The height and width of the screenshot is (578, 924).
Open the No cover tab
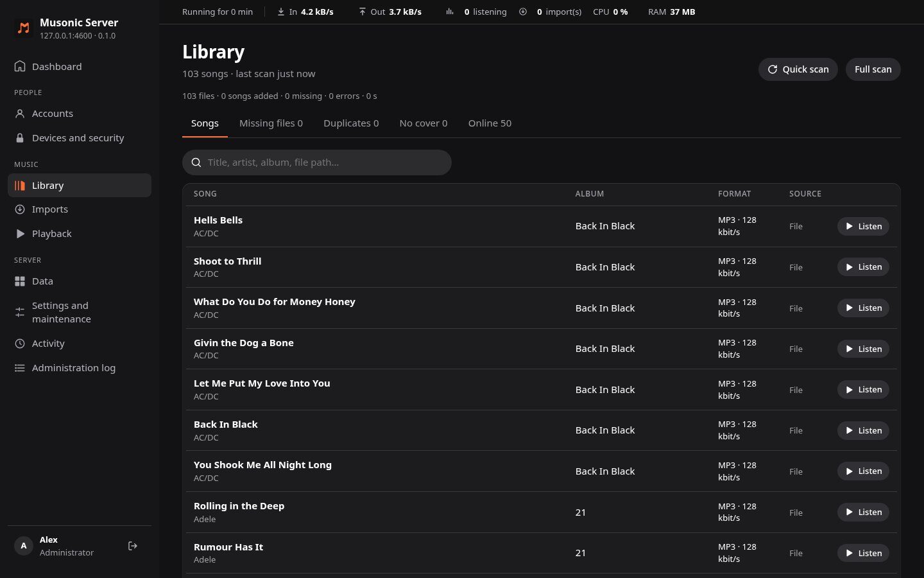pos(424,123)
